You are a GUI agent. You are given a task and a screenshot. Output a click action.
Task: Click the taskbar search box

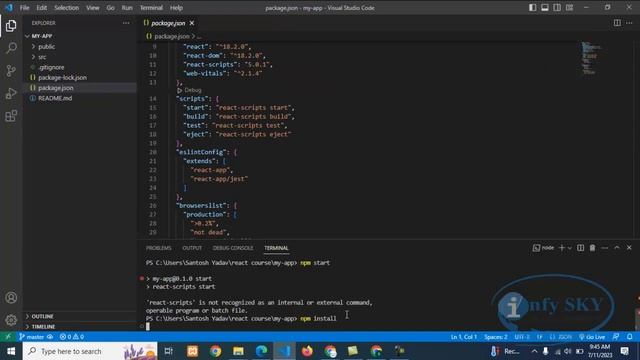point(90,351)
